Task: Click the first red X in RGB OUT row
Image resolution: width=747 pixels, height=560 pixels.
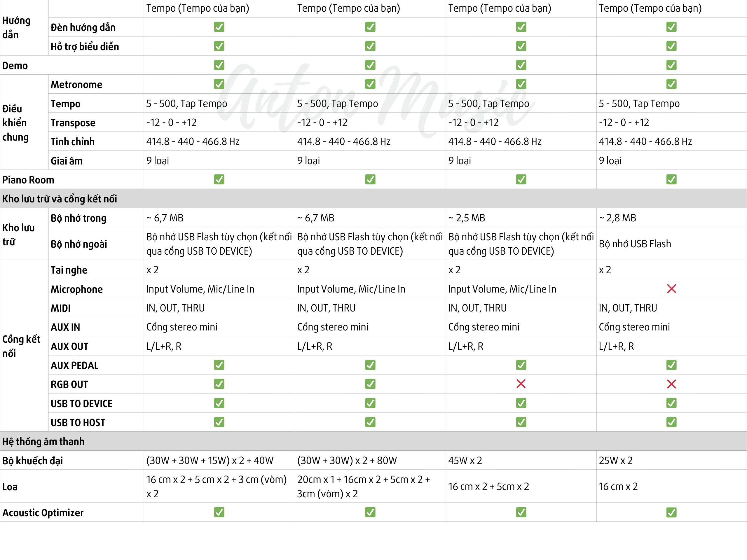Action: point(521,384)
